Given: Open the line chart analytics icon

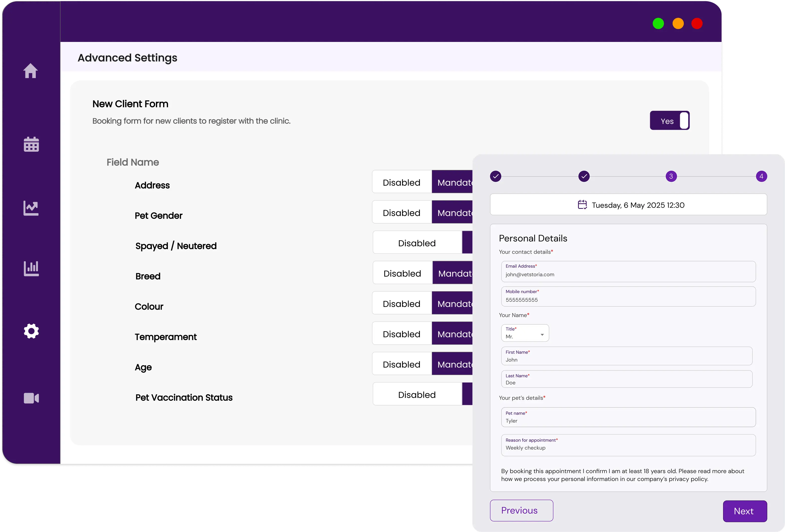Looking at the screenshot, I should click(31, 208).
